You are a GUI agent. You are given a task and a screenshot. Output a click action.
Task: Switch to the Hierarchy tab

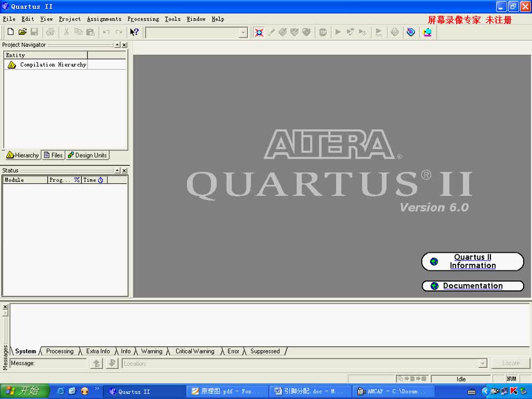(23, 155)
